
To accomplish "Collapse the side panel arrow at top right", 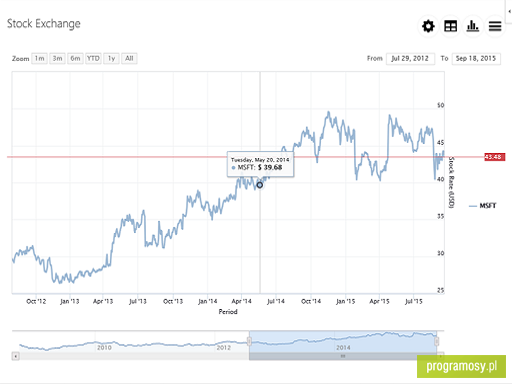I will coord(509,11).
